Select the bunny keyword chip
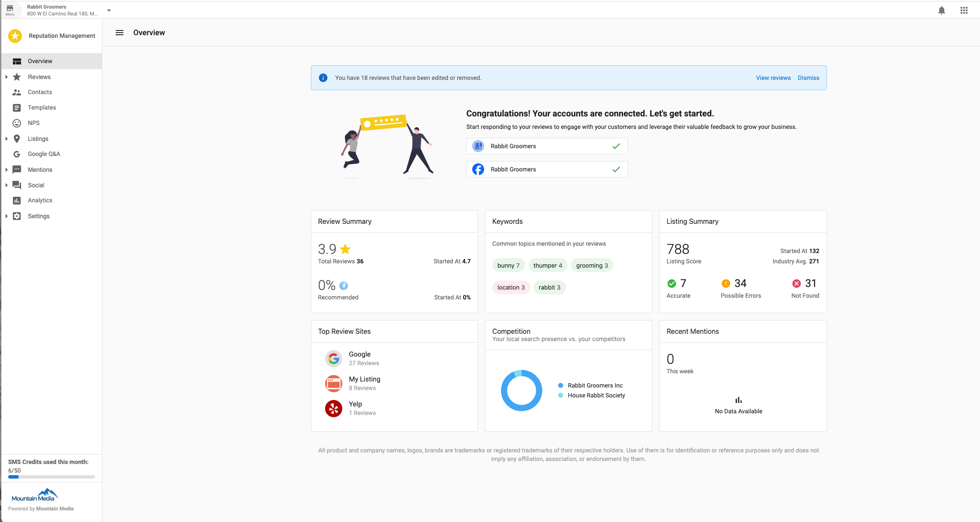Viewport: 980px width, 522px height. (x=508, y=265)
